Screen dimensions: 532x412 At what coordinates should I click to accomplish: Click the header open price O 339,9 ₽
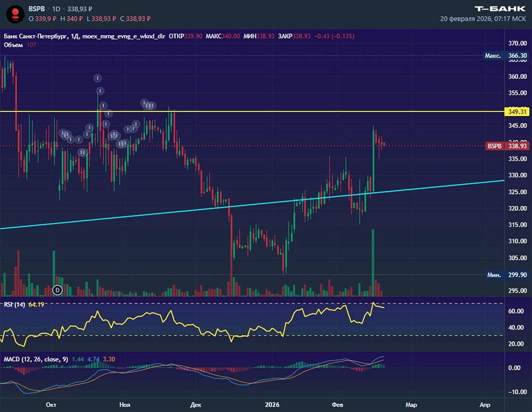pyautogui.click(x=43, y=19)
